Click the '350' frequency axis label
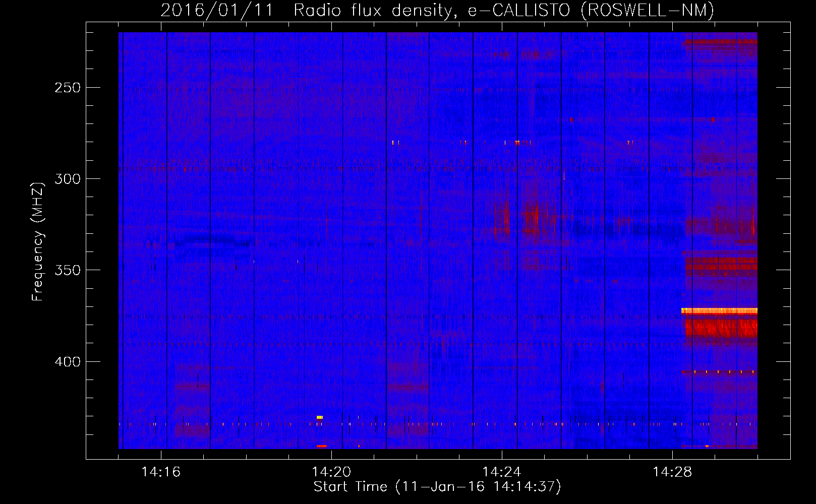Viewport: 816px width, 504px height. [68, 270]
